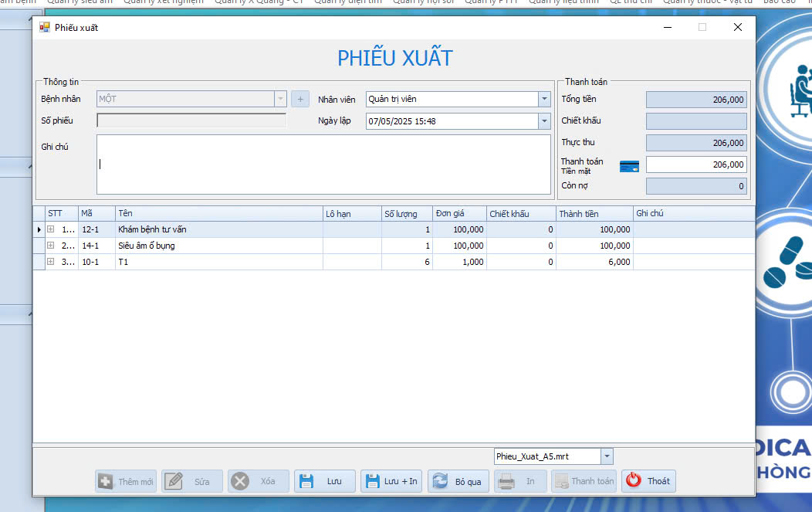Screen dimensions: 812x512
Task: Open the Nhân viên dropdown arrow
Action: coord(543,99)
